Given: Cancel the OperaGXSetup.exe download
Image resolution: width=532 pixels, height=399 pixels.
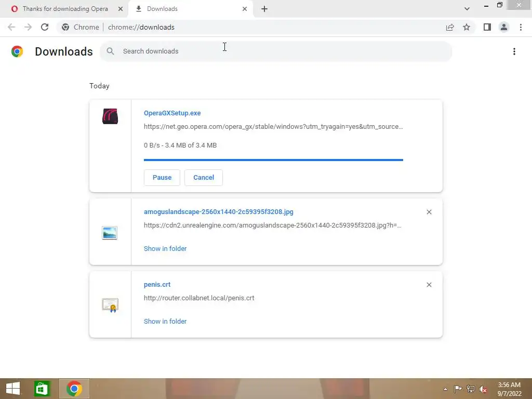Looking at the screenshot, I should 204,178.
